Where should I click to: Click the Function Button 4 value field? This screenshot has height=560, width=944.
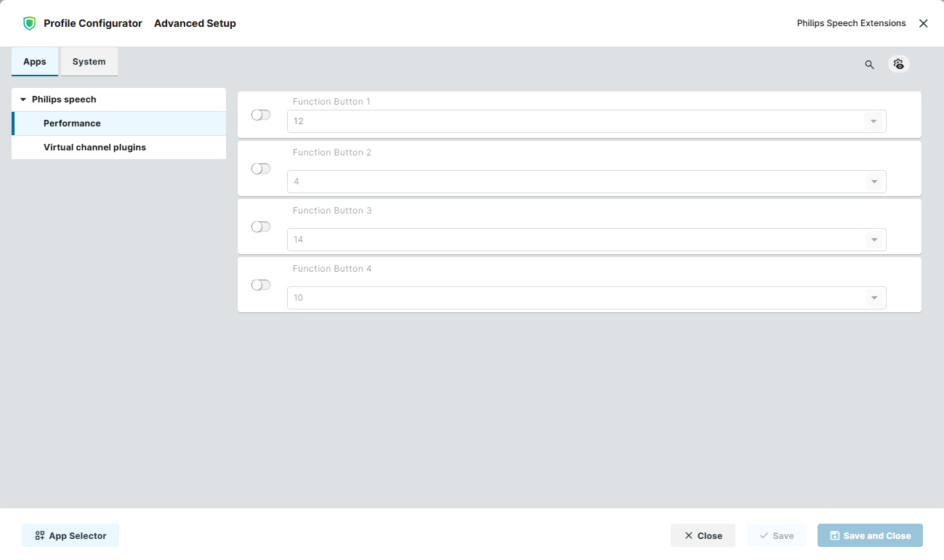click(x=586, y=298)
